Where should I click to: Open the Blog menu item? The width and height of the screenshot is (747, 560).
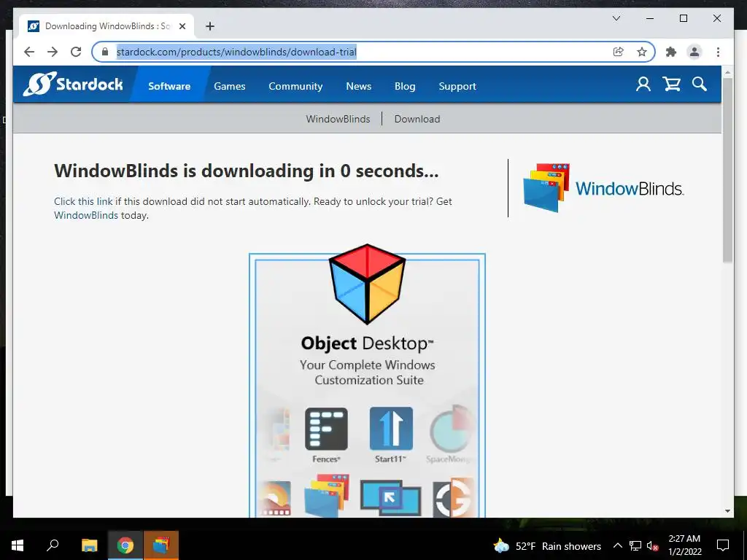click(405, 86)
